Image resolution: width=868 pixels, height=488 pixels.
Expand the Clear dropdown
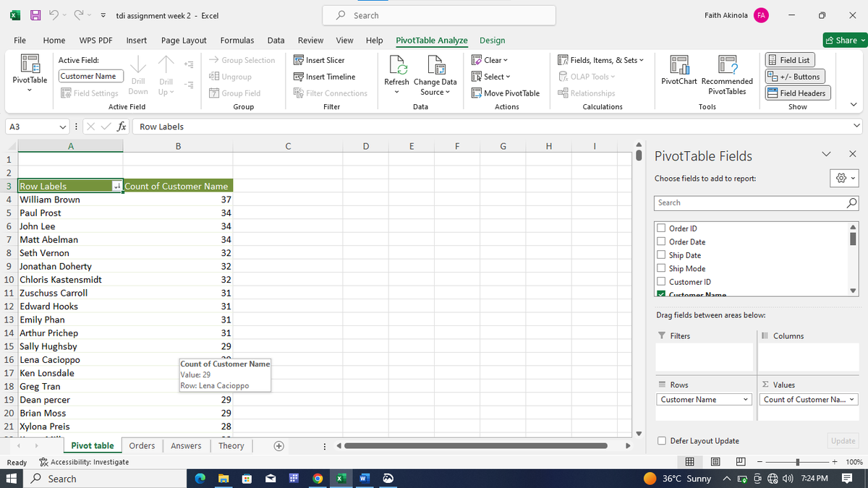click(490, 60)
